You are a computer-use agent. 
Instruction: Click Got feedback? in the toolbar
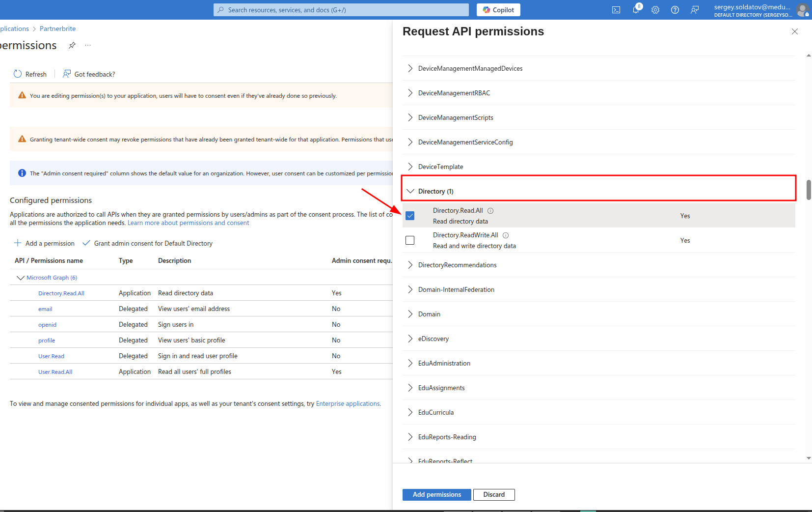click(x=89, y=74)
